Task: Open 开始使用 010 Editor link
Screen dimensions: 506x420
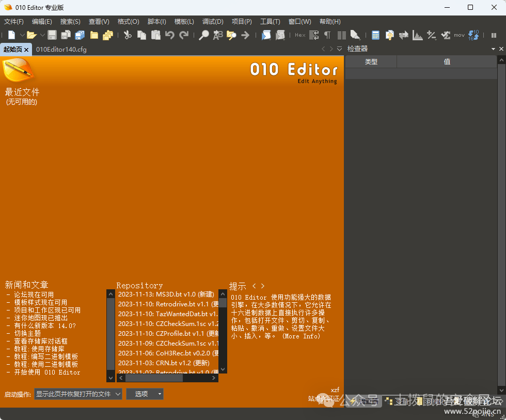Action: [47, 372]
